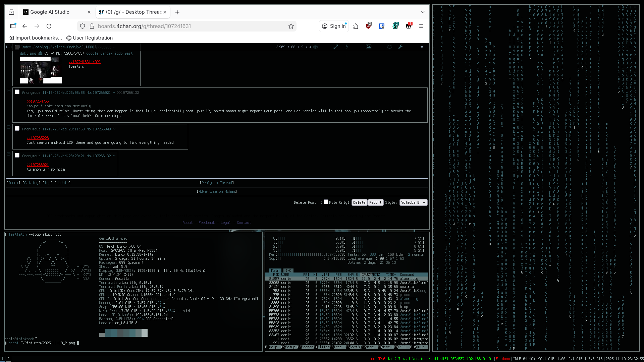Open the Yotsuba B style dropdown
The width and height of the screenshot is (644, 362).
pos(413,203)
